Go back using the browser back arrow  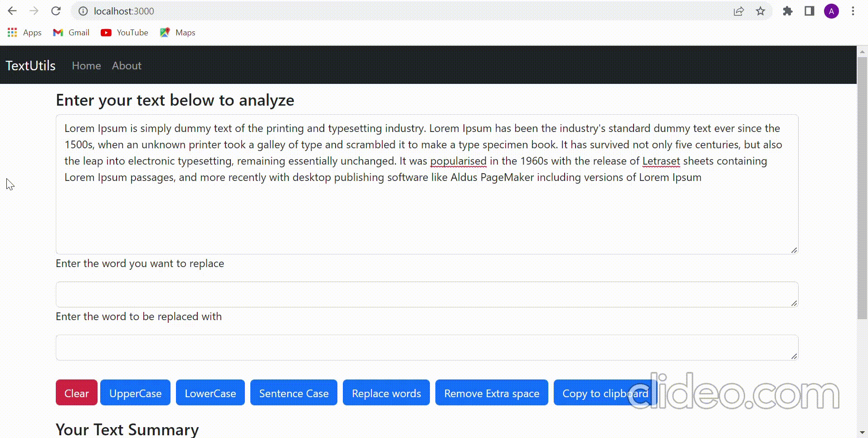coord(12,11)
